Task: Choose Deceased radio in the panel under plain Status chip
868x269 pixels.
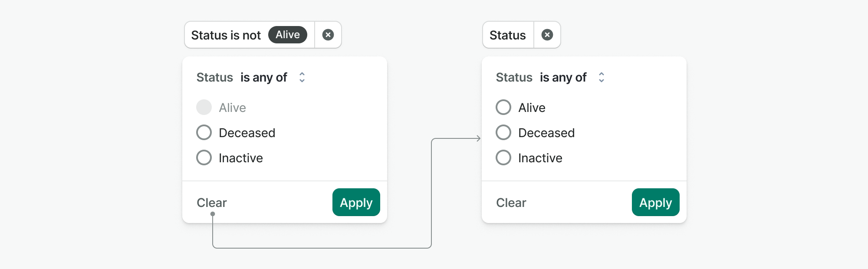Action: 503,132
